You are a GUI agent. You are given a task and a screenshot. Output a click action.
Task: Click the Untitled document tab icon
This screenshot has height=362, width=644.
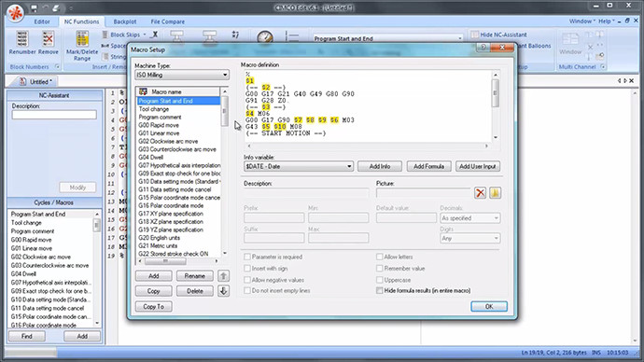[x=22, y=81]
